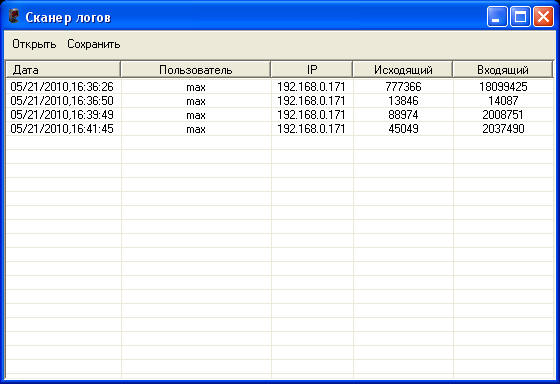Open the Сохранить menu
The height and width of the screenshot is (384, 560).
pos(94,44)
